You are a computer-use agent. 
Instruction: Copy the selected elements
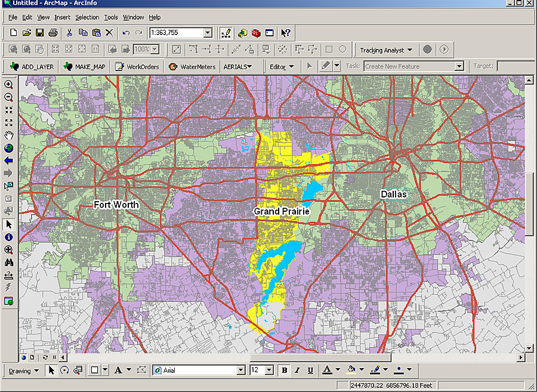coord(83,33)
